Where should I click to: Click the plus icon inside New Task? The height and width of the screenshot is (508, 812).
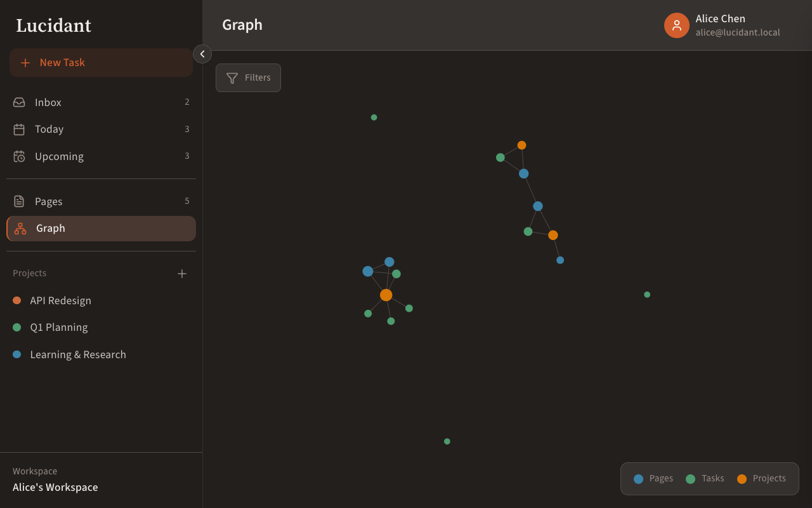(x=25, y=62)
